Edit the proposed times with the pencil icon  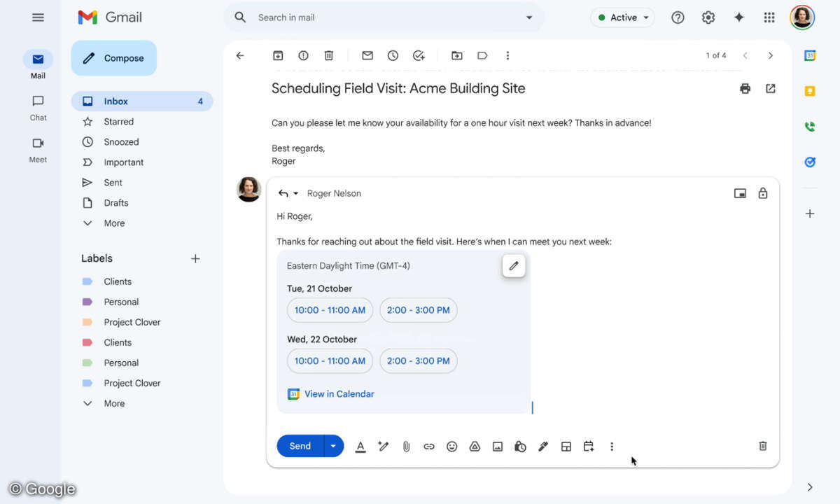513,266
